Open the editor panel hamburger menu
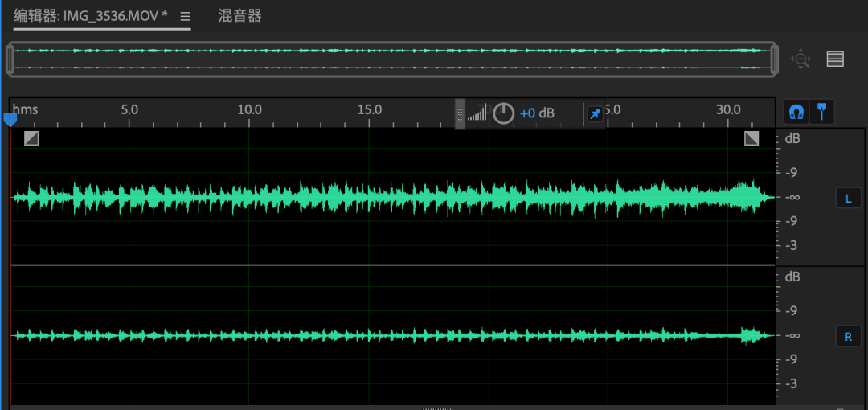Screen dimensions: 868x410 [x=185, y=16]
